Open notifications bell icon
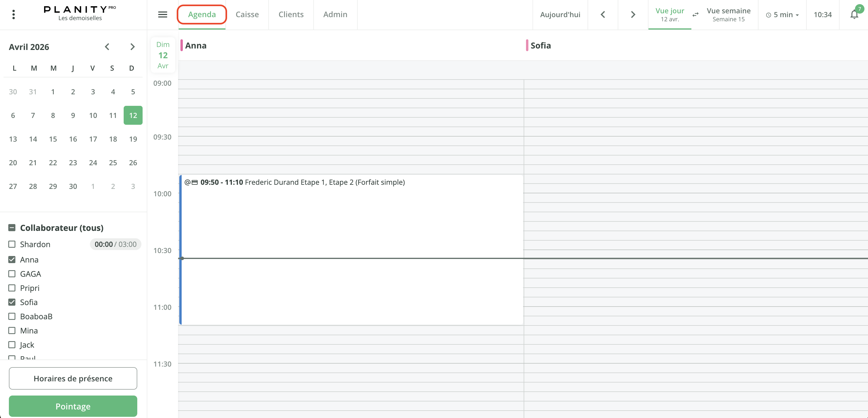Viewport: 868px width, 418px height. click(854, 14)
